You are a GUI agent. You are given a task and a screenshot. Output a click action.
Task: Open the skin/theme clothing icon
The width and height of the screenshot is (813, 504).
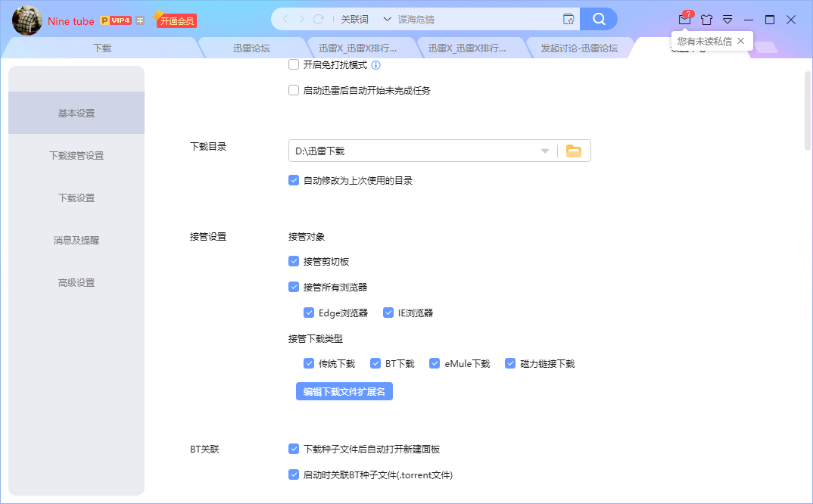click(706, 20)
